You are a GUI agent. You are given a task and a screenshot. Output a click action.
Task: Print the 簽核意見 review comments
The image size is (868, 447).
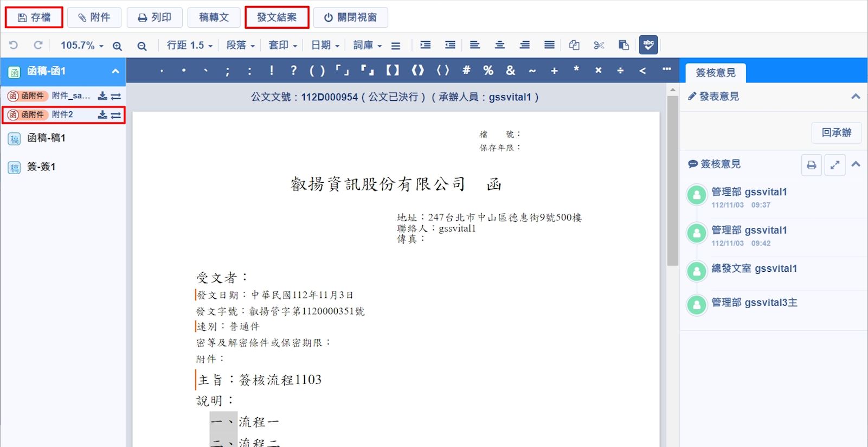811,165
